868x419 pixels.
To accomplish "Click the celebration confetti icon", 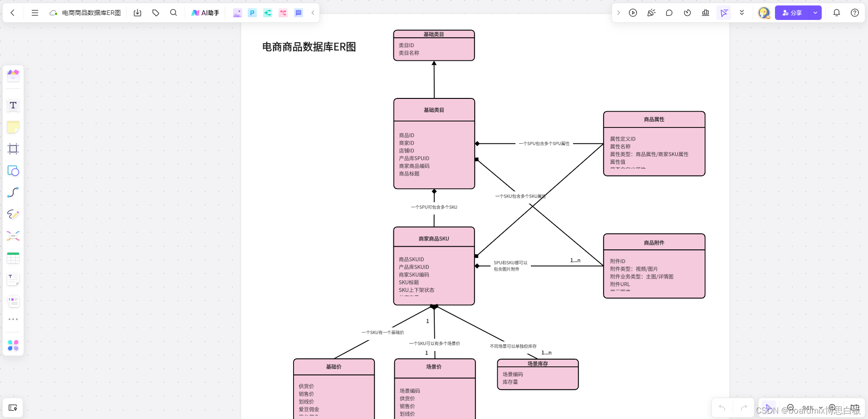I will tap(651, 13).
